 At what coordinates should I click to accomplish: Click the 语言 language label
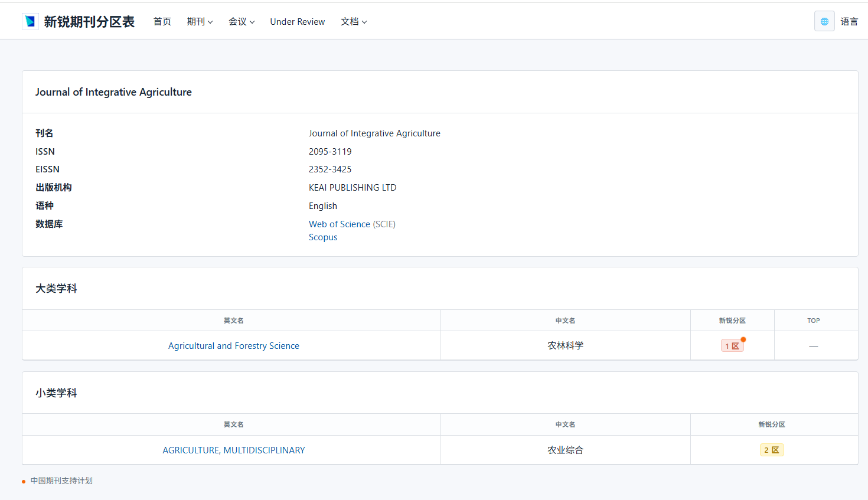849,21
